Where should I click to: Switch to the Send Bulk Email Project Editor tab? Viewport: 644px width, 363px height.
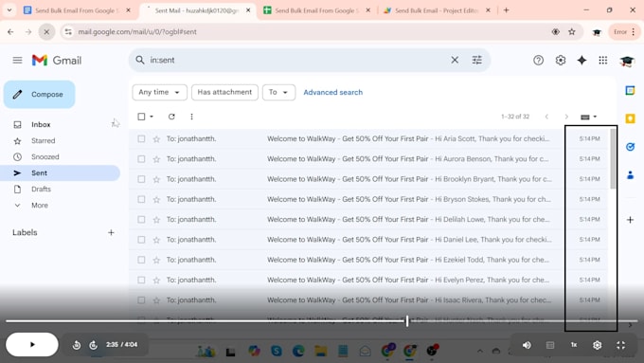[437, 10]
